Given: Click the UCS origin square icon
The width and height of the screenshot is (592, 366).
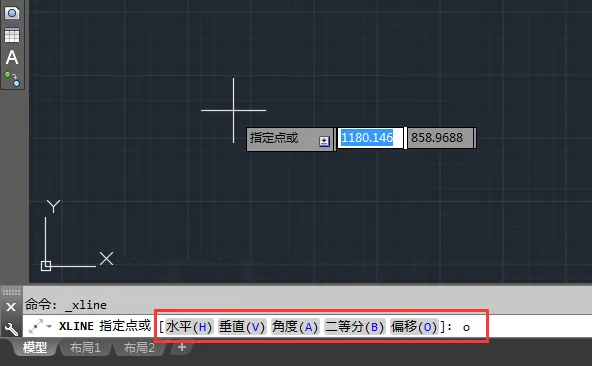Looking at the screenshot, I should 46,266.
